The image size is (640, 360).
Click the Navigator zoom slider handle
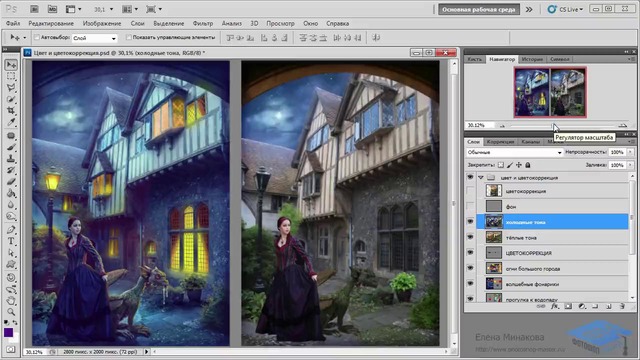(x=553, y=126)
